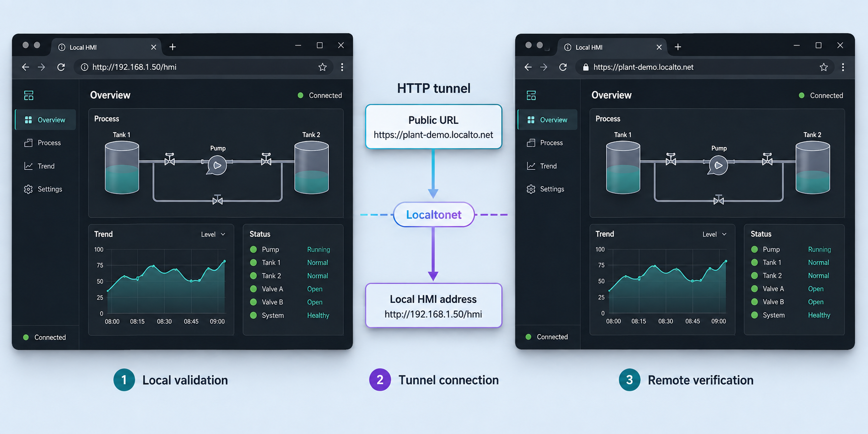Select Overview in right HMI sidebar

click(548, 120)
